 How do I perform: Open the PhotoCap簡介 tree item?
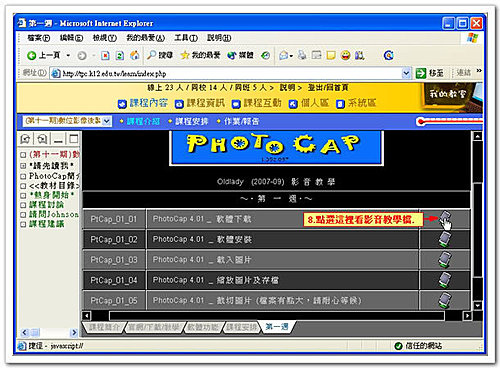click(x=54, y=176)
